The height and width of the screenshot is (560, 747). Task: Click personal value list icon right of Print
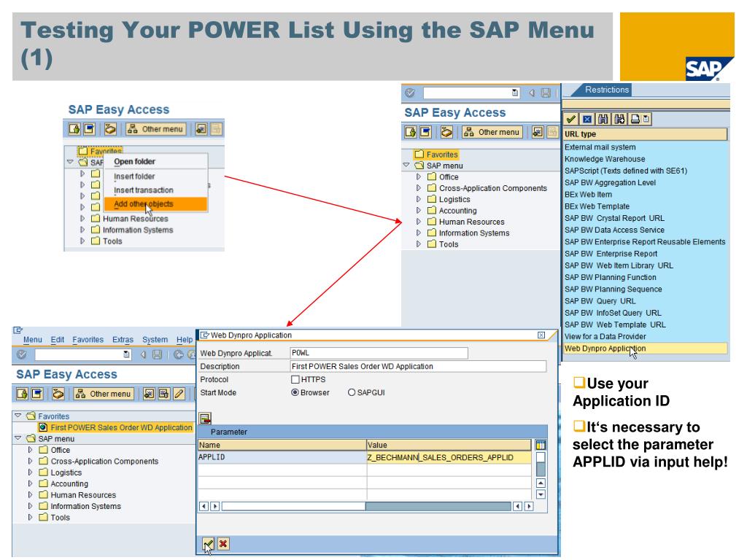[646, 119]
